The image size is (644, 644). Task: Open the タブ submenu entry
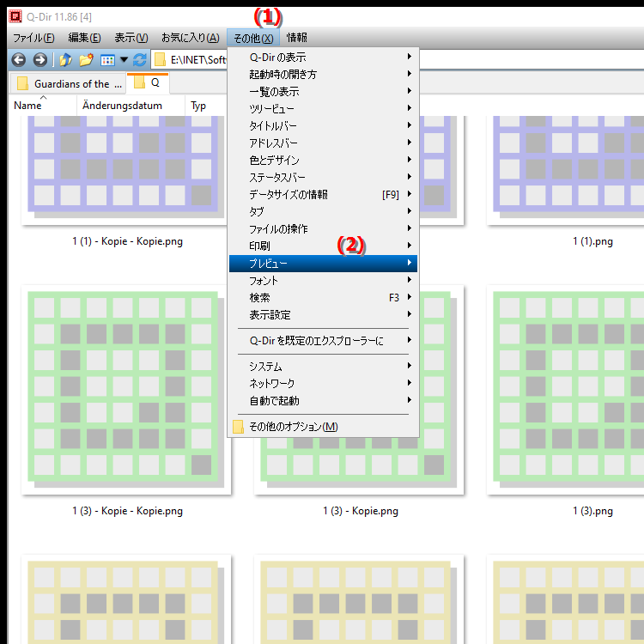coord(323,211)
